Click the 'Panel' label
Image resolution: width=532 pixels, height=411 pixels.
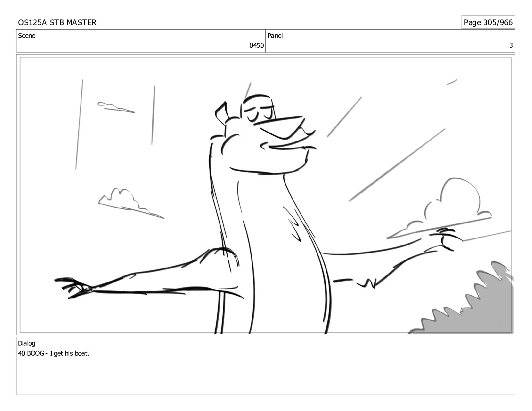click(x=275, y=36)
